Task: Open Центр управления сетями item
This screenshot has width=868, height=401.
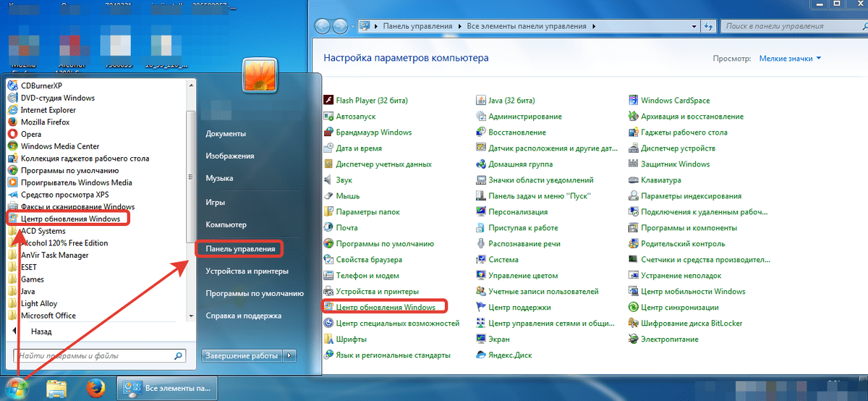Action: (x=545, y=323)
